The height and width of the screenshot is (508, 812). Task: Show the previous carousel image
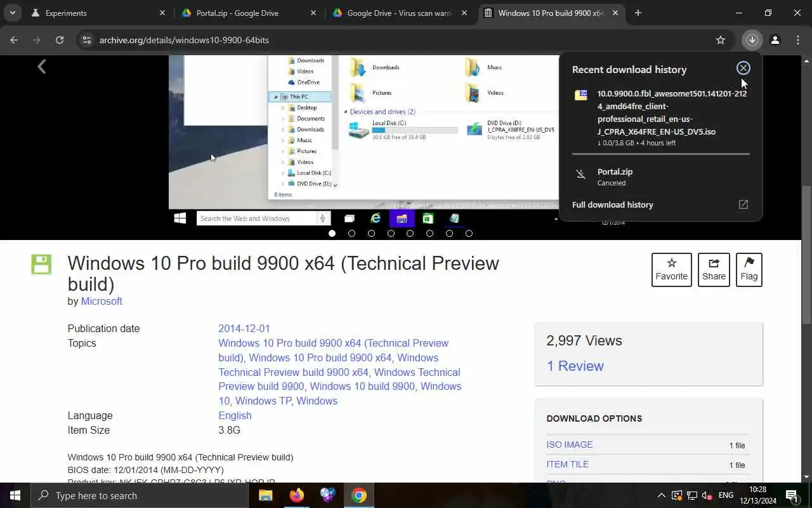point(42,66)
